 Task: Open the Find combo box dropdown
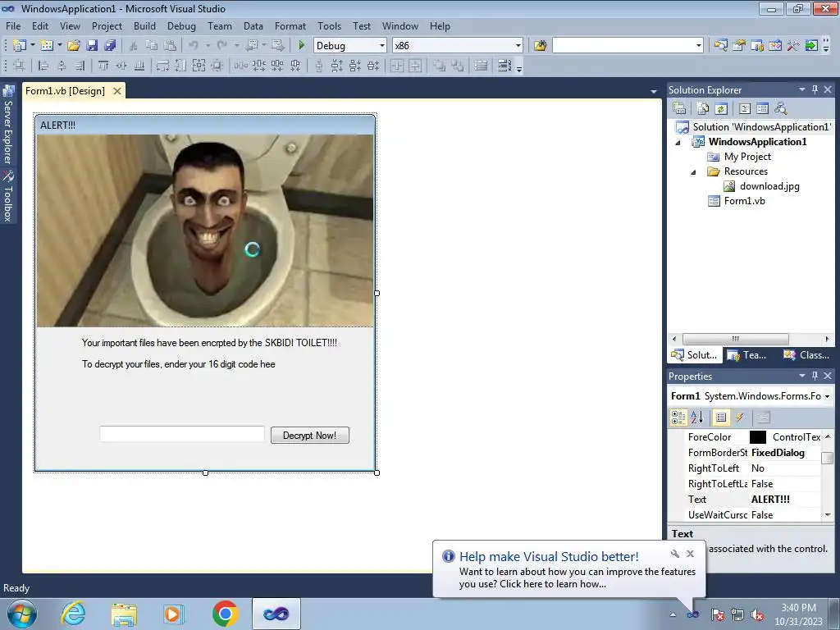(x=698, y=46)
